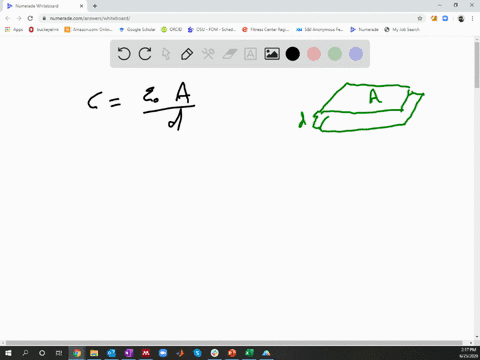The height and width of the screenshot is (360, 480).
Task: Open the Chrome profile avatar
Action: (461, 18)
